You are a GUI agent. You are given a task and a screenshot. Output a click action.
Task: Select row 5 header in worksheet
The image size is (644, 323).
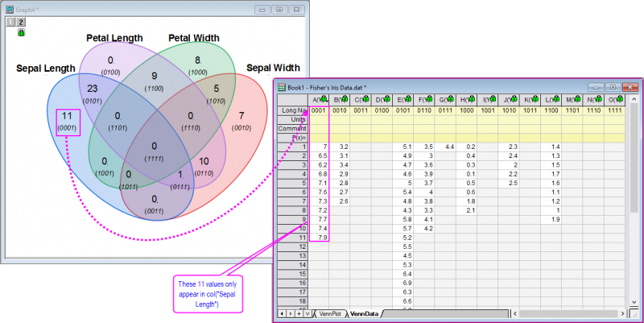click(293, 183)
